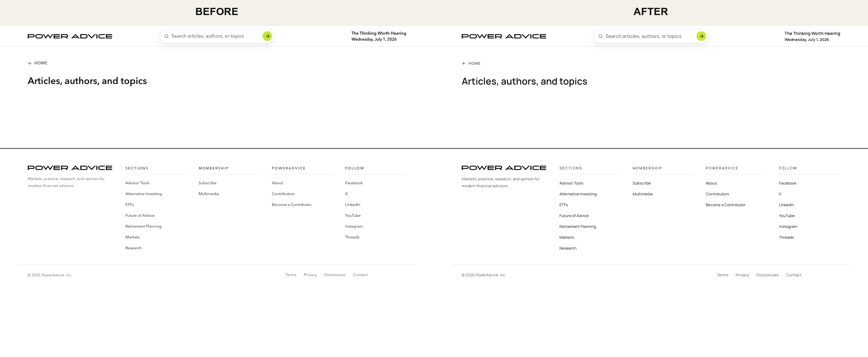
Task: Open Research link in AFTER footer
Action: (x=568, y=248)
